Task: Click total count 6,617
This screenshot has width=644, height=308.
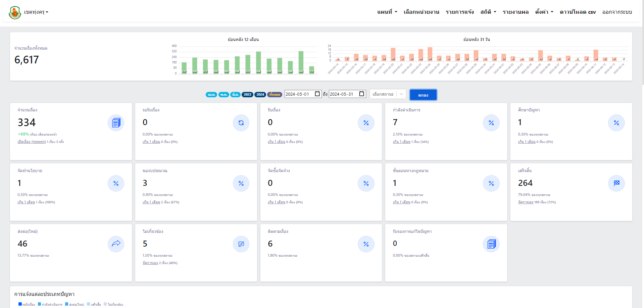Action: pos(27,60)
